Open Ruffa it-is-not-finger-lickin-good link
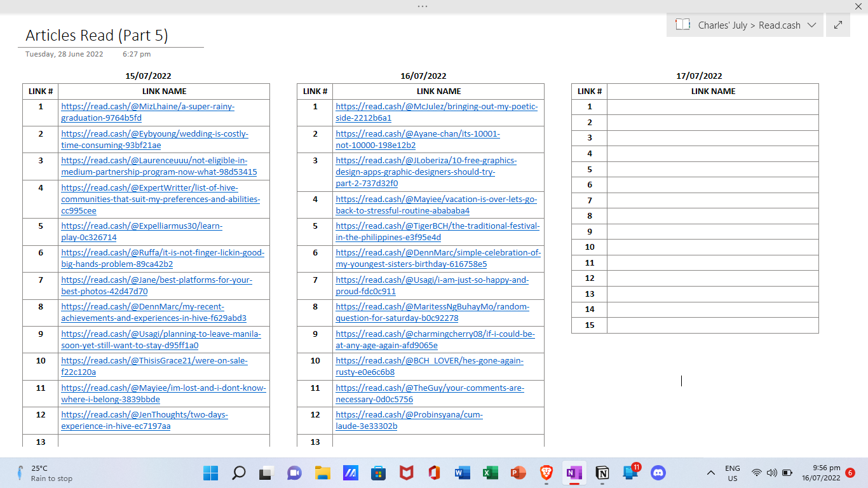The width and height of the screenshot is (868, 488). [163, 258]
